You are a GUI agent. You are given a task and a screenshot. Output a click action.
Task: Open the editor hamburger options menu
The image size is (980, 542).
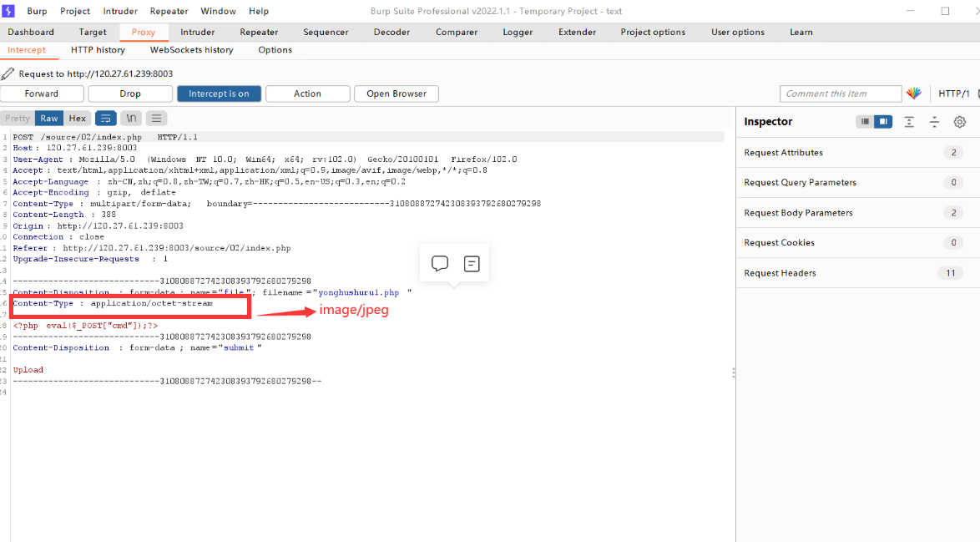[x=156, y=118]
